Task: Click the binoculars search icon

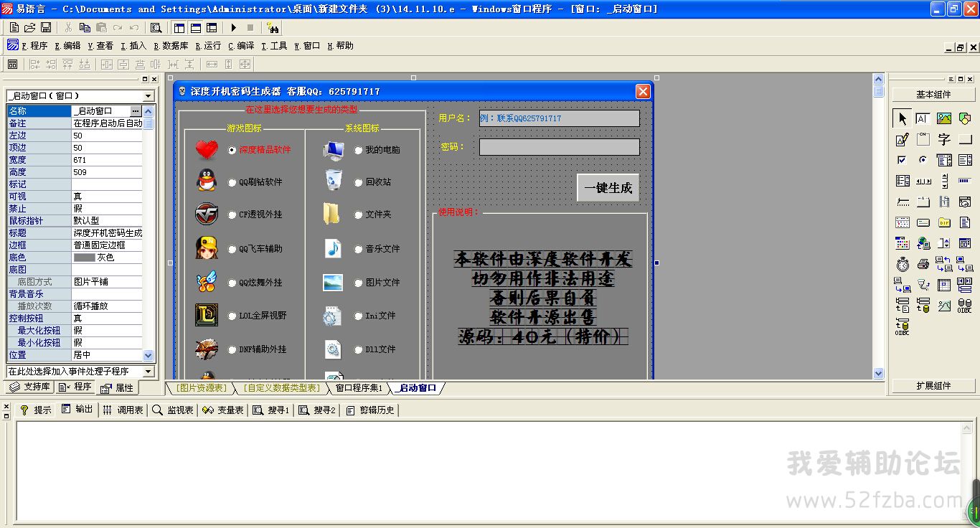Action: click(x=273, y=27)
